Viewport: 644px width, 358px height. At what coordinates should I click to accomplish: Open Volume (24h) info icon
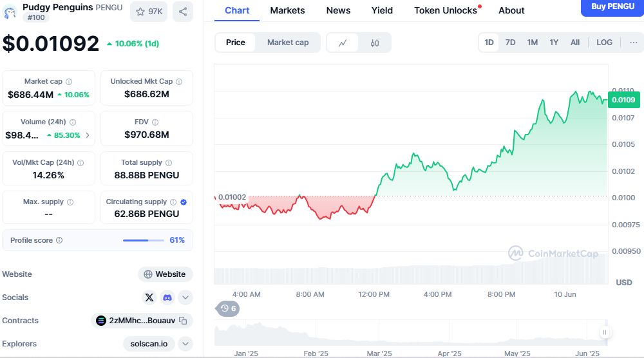click(73, 122)
